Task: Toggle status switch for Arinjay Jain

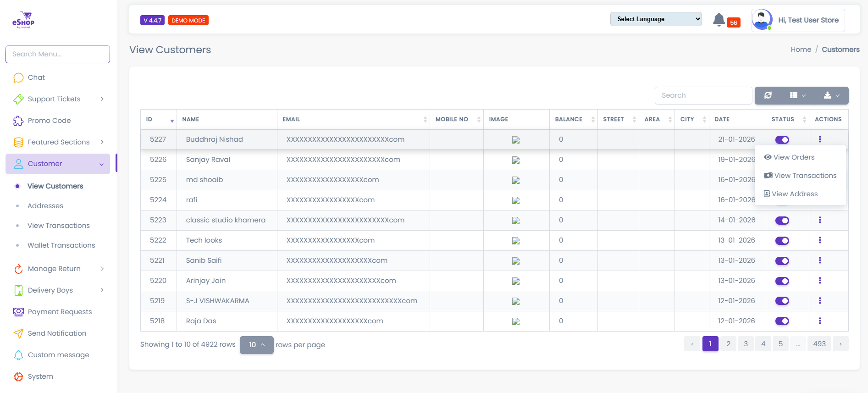Action: [782, 281]
